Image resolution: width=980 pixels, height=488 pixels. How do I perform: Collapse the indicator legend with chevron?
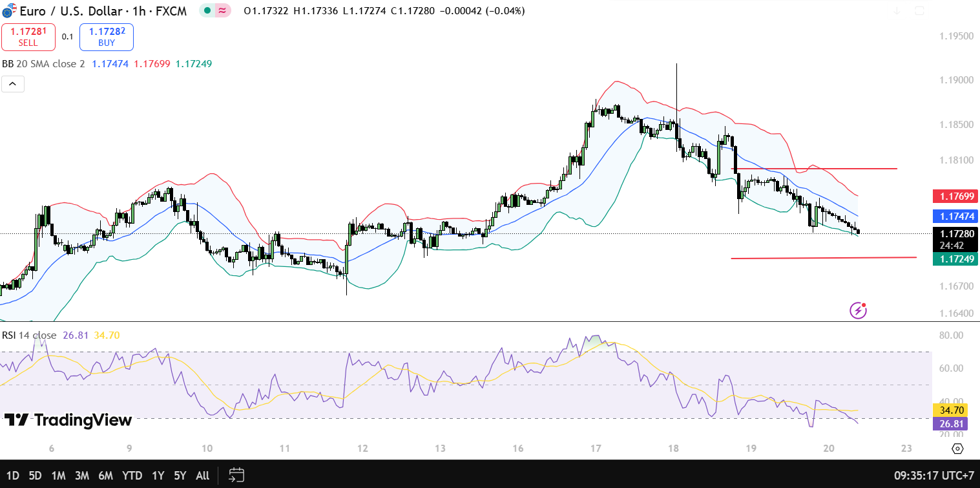[13, 84]
